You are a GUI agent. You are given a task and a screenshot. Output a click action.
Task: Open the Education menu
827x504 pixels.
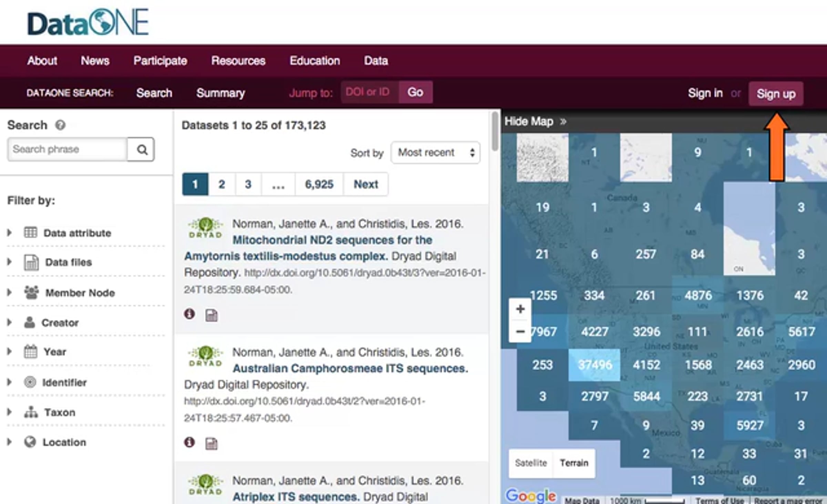tap(315, 61)
